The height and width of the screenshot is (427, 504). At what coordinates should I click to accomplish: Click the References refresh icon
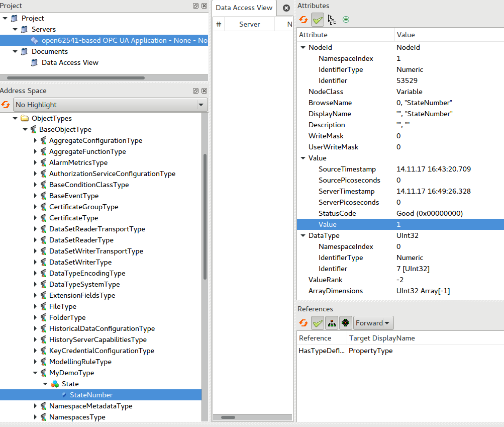click(x=304, y=322)
